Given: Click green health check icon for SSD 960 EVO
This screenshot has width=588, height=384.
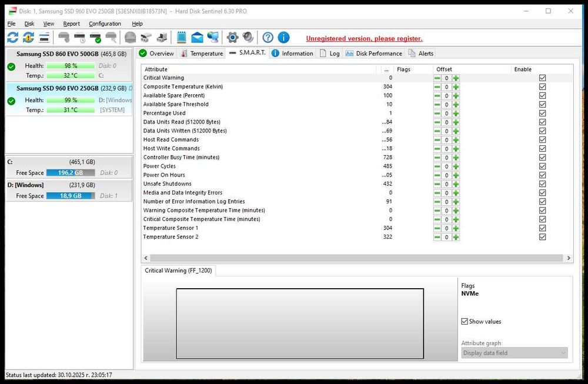Looking at the screenshot, I should click(x=11, y=101).
